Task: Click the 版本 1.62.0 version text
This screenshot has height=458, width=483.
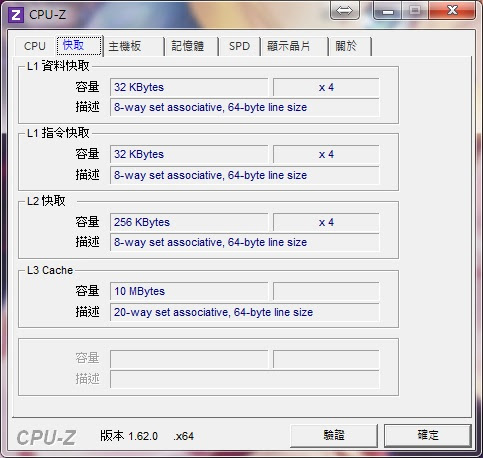Action: 129,436
